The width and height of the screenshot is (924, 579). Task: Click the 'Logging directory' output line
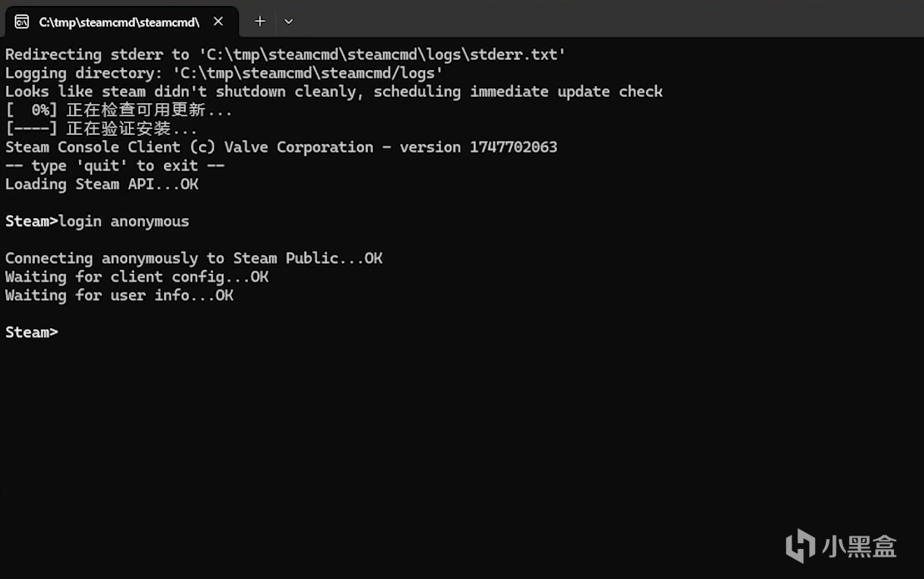(224, 73)
